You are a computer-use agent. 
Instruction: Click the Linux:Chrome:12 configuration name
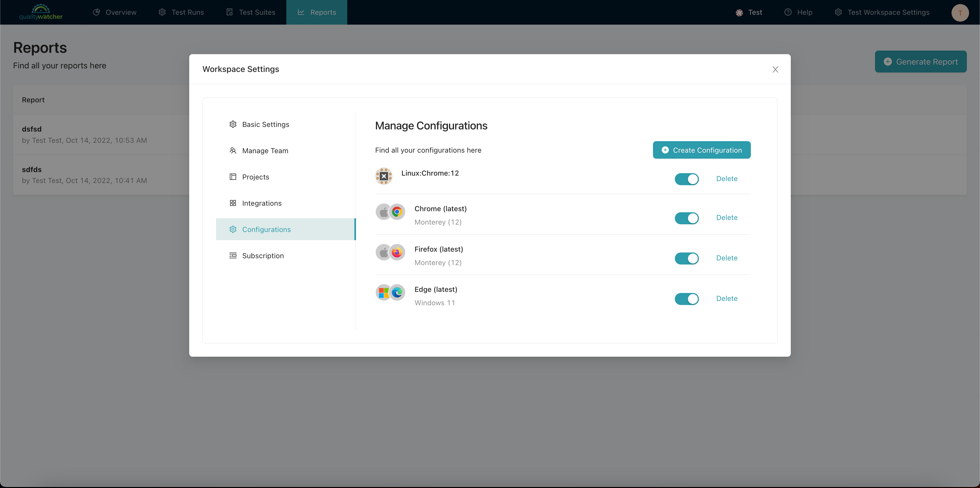click(430, 173)
